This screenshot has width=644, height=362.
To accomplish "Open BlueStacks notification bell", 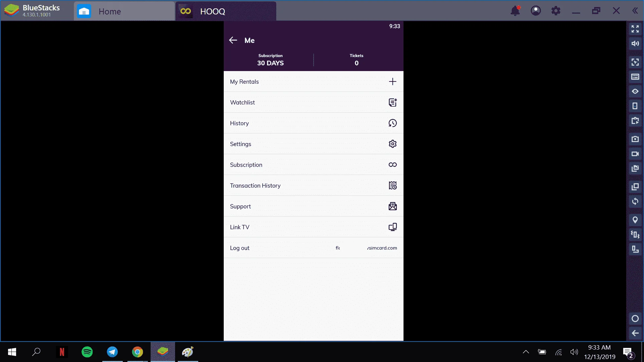I will click(x=515, y=11).
